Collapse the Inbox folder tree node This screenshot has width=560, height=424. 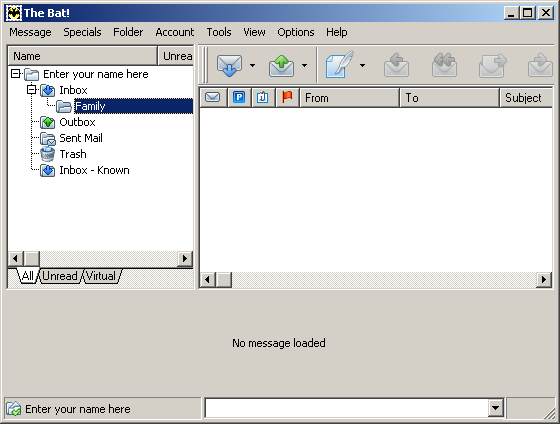pyautogui.click(x=32, y=90)
